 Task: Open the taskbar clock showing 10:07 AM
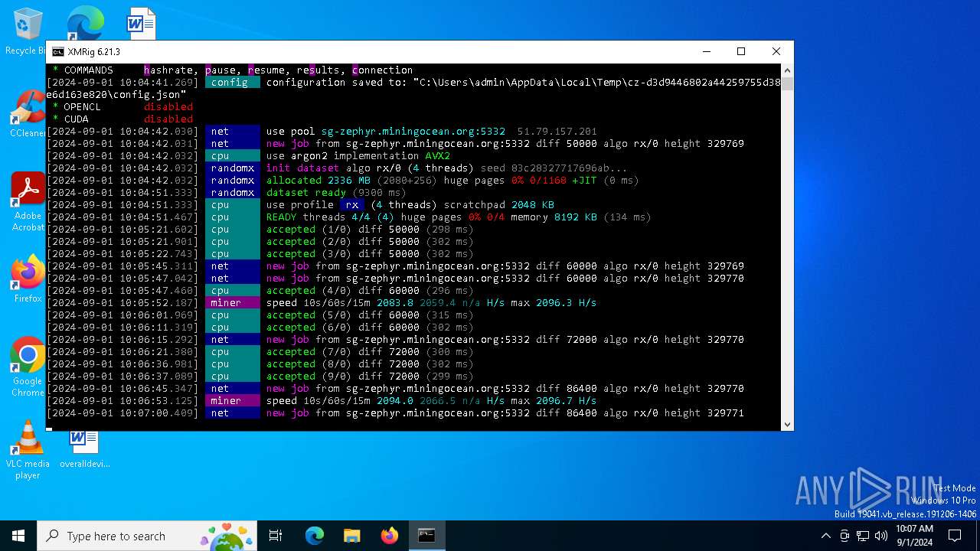point(914,536)
